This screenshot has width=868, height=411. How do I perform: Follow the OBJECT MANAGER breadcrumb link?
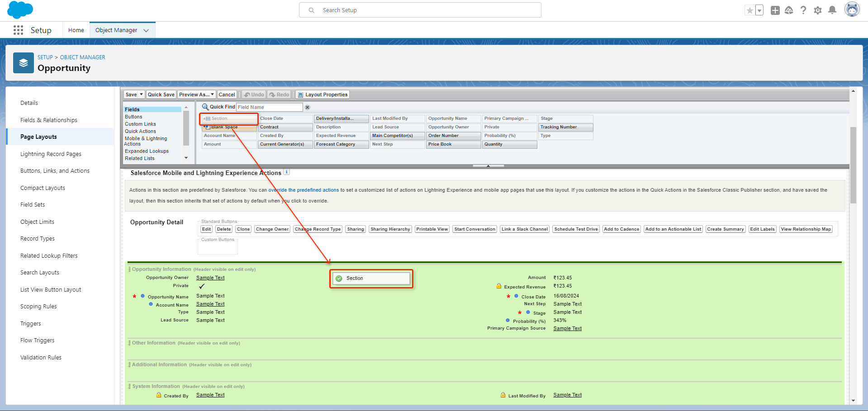tap(83, 57)
